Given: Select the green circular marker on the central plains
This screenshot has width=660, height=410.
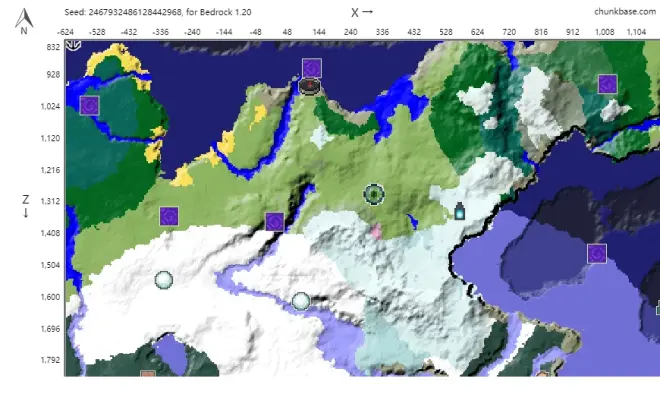Looking at the screenshot, I should tap(374, 194).
